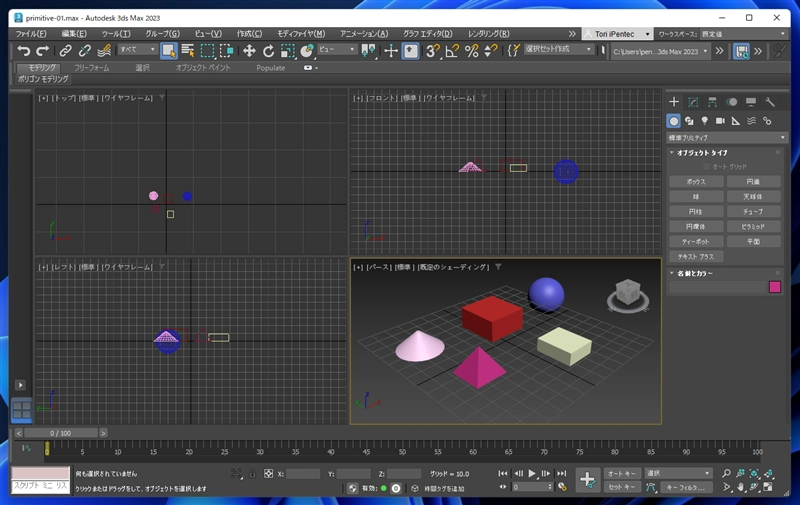Open the project path C:\Users\pen dropdown

point(660,52)
